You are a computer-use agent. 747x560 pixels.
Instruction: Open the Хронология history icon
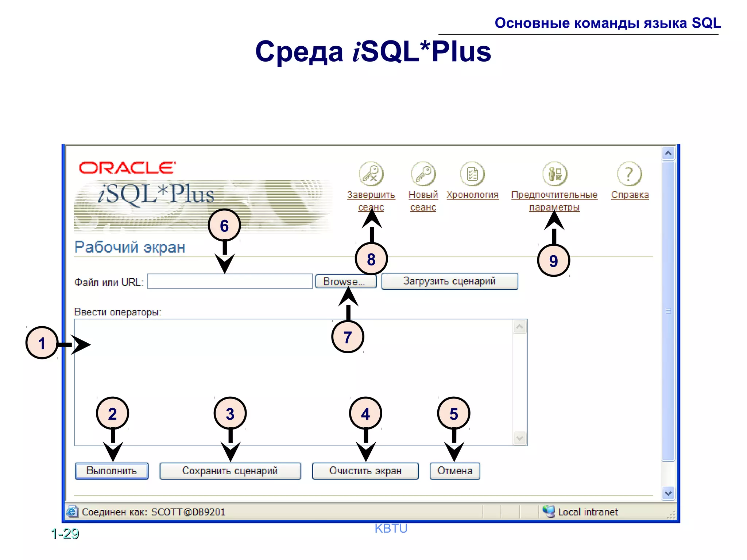[x=472, y=174]
